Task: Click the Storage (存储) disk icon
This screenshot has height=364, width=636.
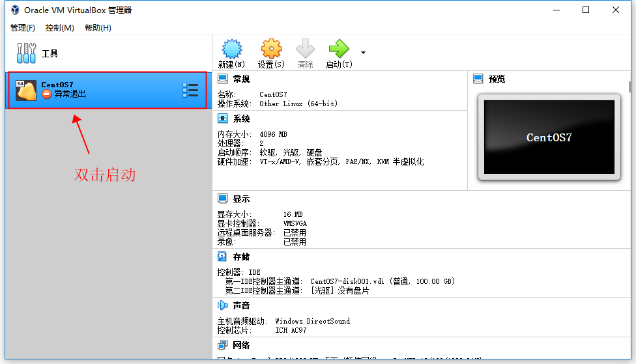Action: [x=222, y=256]
